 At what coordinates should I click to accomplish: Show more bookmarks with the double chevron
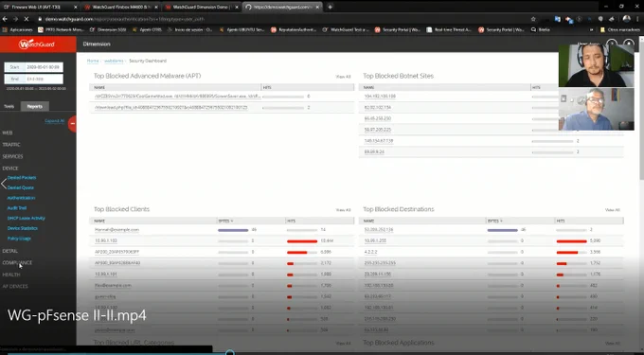[591, 30]
